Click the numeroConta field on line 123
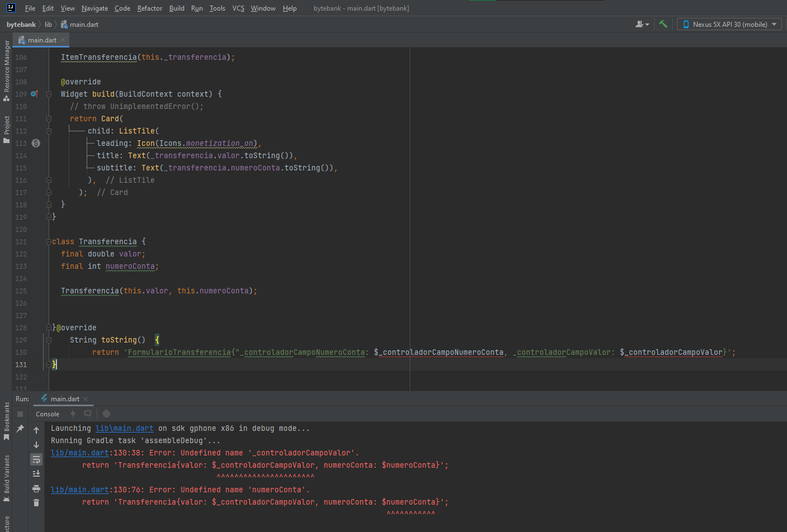This screenshot has height=532, width=787. (130, 267)
